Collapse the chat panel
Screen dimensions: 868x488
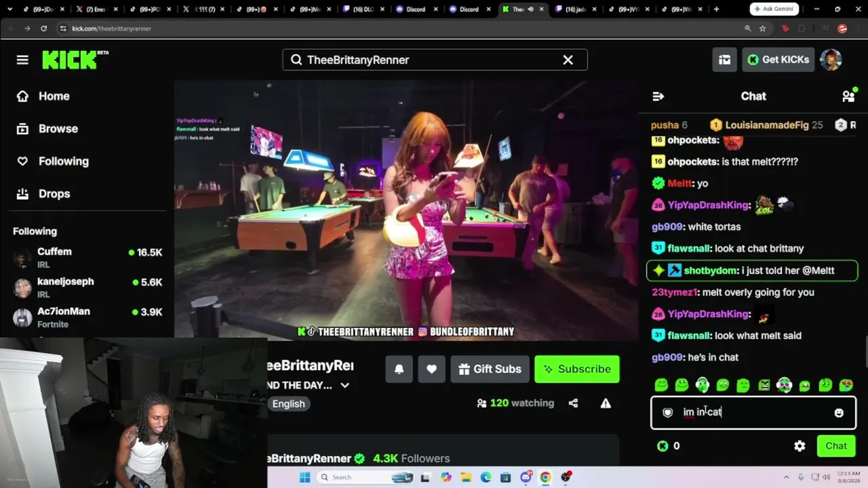click(x=658, y=96)
